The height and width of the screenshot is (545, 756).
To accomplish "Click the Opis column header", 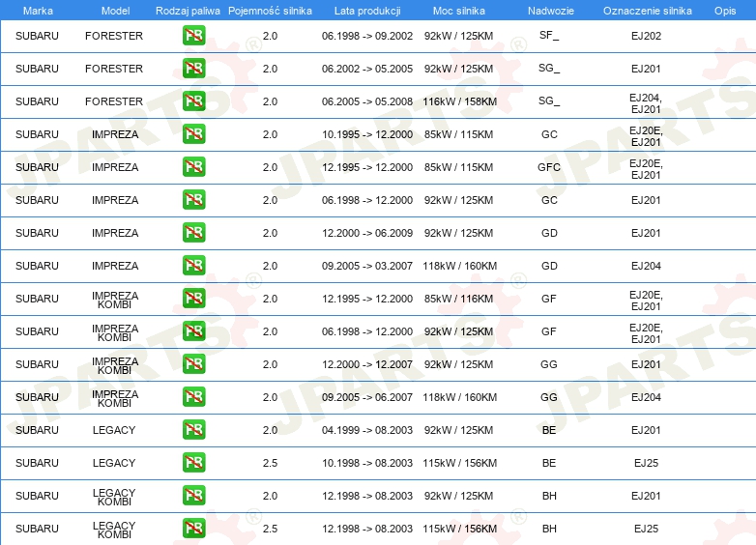I will point(725,11).
